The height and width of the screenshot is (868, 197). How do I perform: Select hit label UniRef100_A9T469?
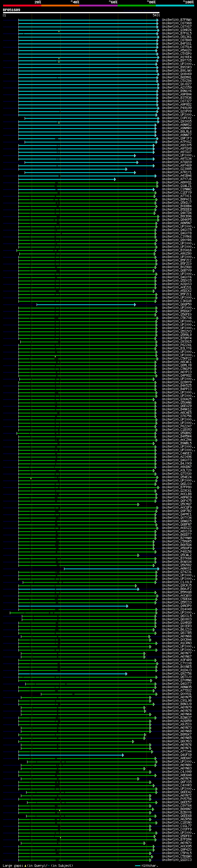point(177,165)
